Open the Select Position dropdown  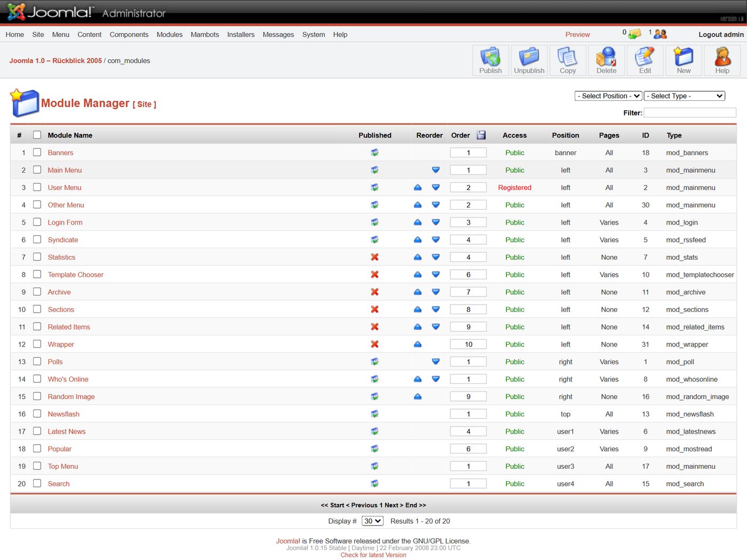click(608, 96)
